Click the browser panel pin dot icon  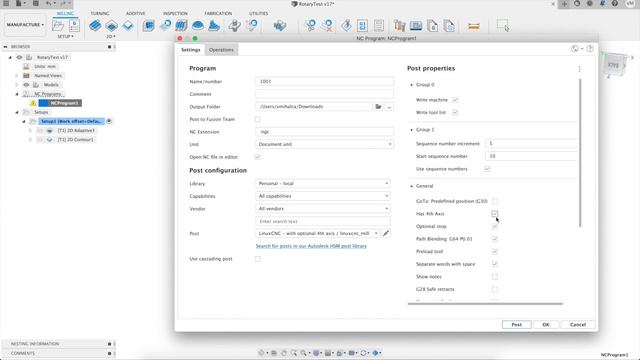(109, 47)
